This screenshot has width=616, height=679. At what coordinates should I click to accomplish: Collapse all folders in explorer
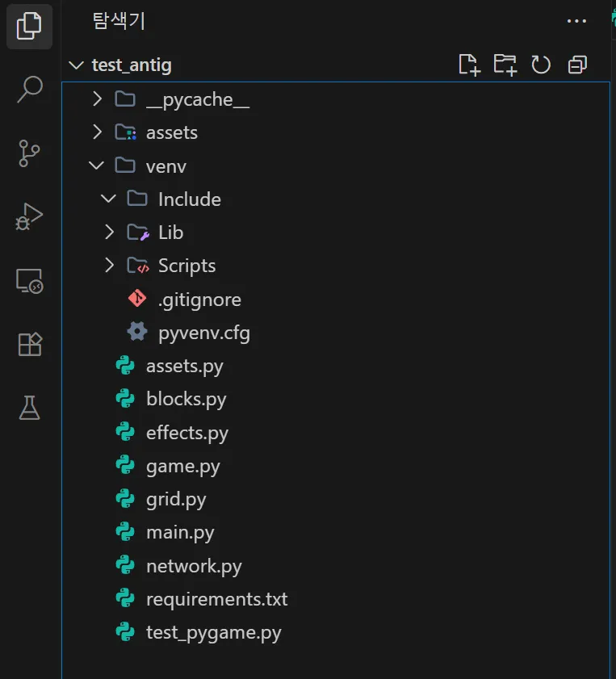[x=577, y=65]
